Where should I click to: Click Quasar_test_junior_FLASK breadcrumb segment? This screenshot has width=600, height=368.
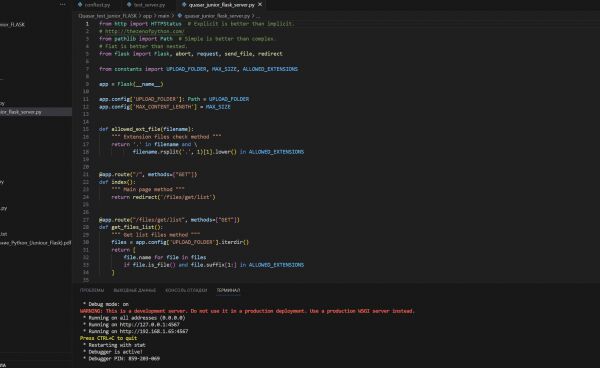107,16
